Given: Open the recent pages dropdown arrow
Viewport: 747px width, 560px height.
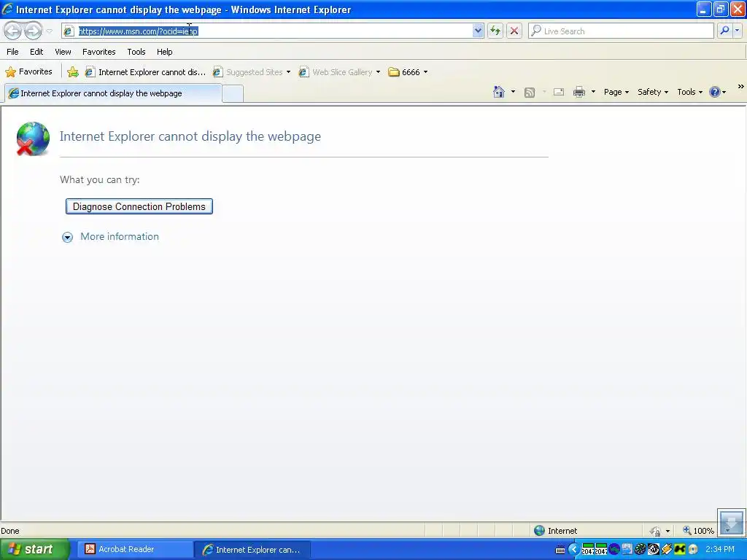Looking at the screenshot, I should [x=49, y=31].
